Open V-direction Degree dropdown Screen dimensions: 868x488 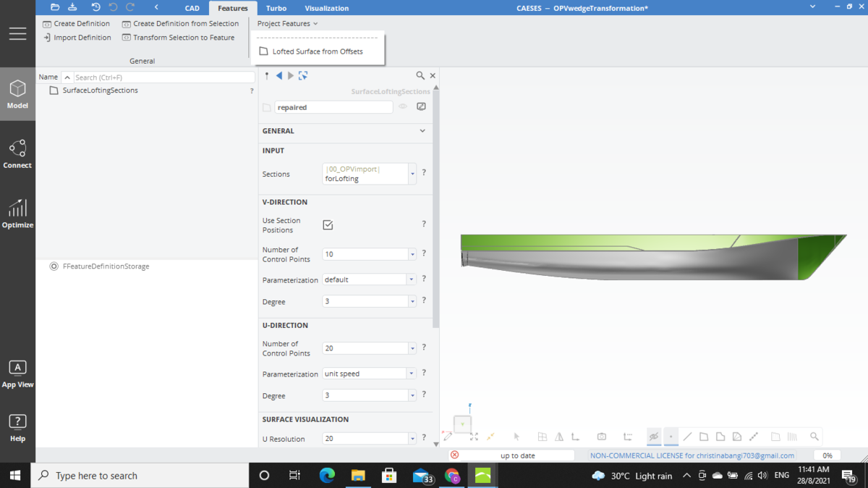click(x=412, y=301)
